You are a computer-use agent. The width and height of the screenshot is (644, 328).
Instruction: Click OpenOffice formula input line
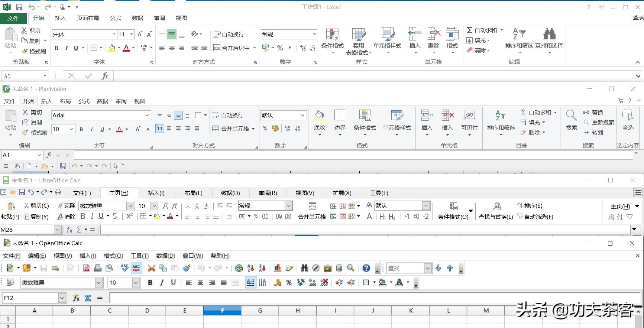pyautogui.click(x=375, y=298)
